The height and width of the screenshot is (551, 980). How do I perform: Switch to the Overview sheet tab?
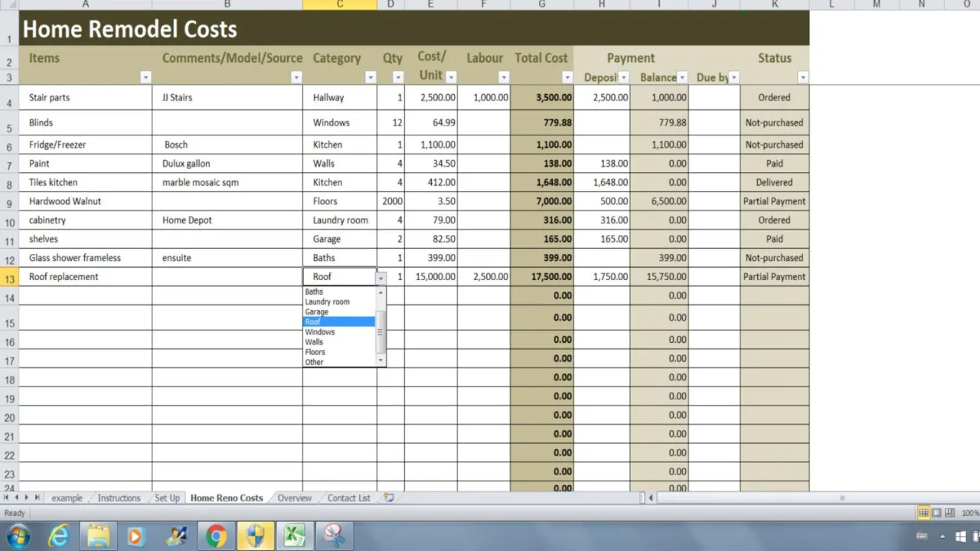[x=294, y=497]
